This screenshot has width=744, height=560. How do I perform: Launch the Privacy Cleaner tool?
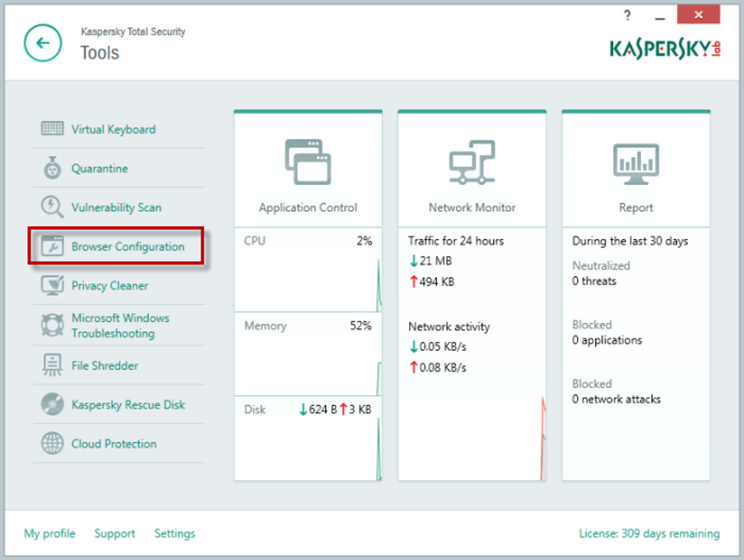[109, 285]
